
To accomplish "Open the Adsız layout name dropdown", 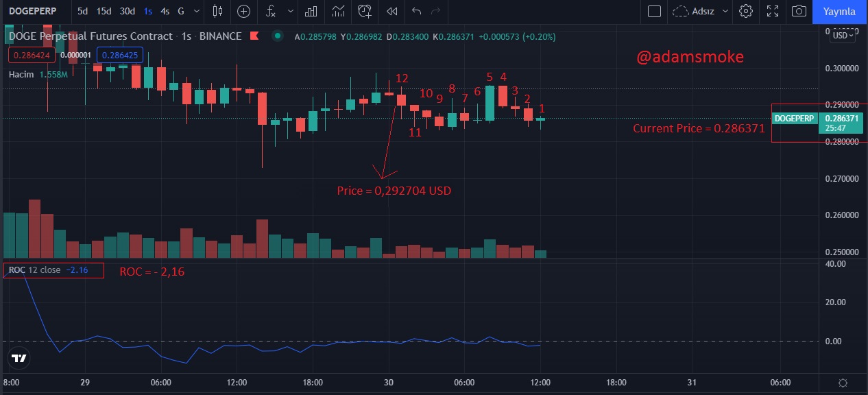I will pos(725,11).
